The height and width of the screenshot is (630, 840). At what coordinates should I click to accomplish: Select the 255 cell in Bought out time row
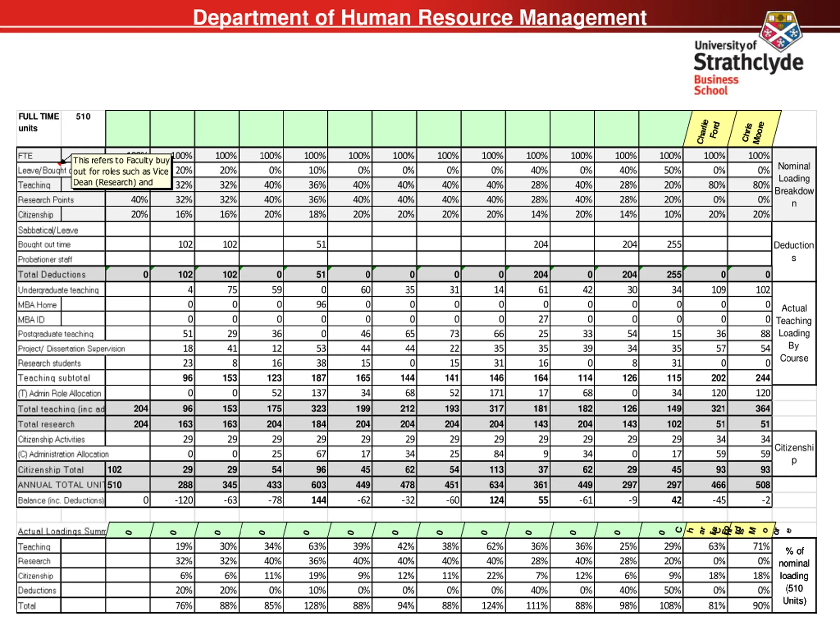click(x=661, y=244)
